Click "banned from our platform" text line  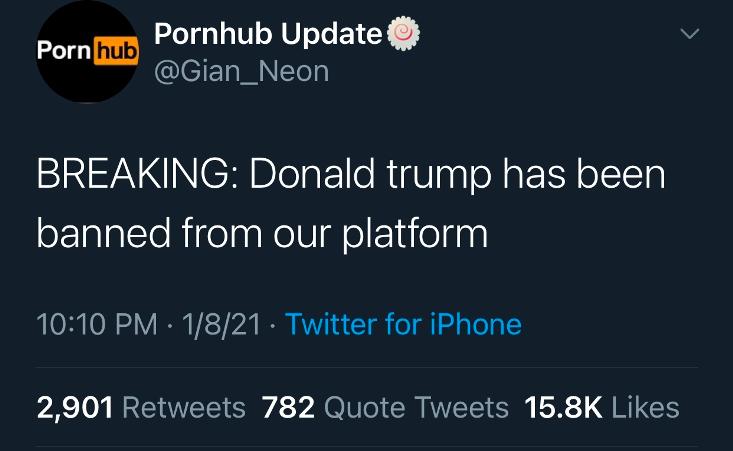tap(262, 233)
